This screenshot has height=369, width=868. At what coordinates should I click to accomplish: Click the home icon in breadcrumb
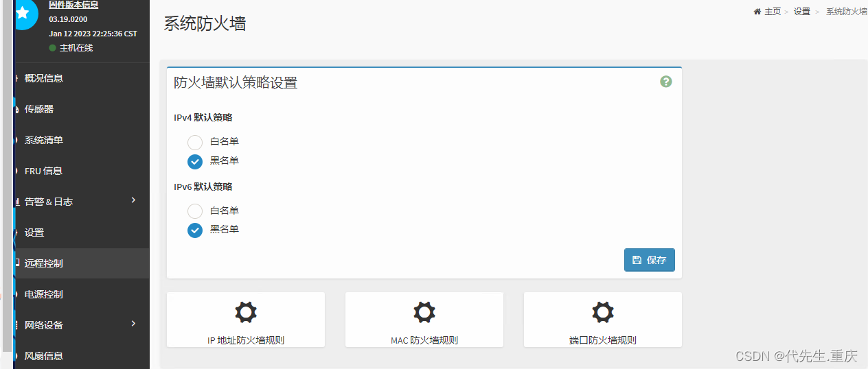tap(757, 12)
